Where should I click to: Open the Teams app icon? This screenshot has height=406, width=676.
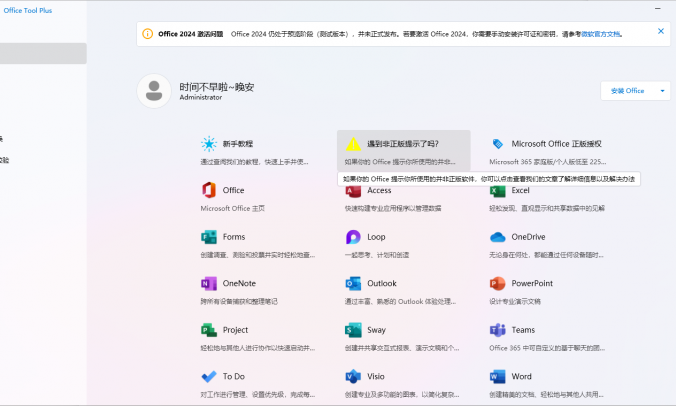[x=498, y=330]
